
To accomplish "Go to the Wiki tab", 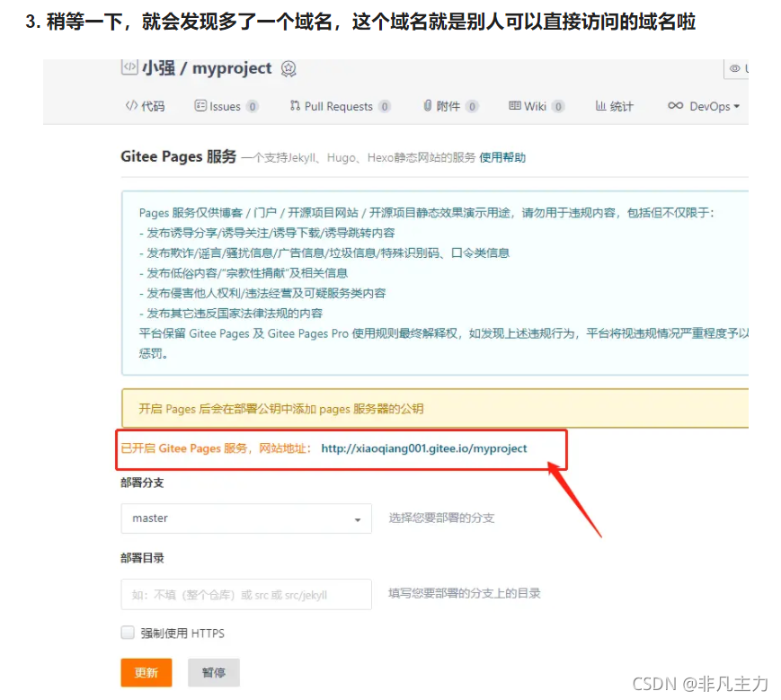I will click(536, 106).
